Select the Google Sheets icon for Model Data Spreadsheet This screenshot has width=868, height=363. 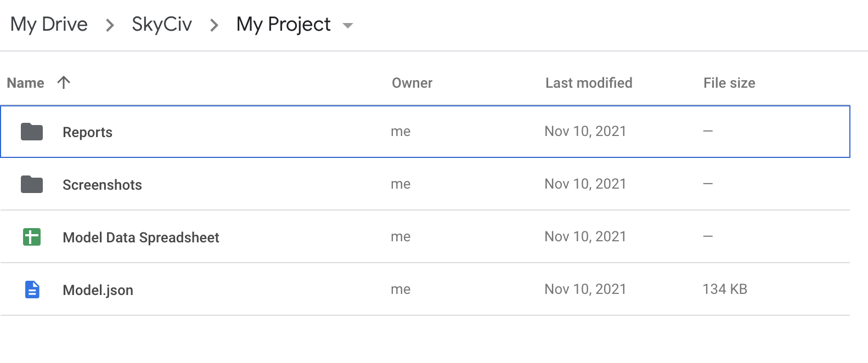[x=31, y=236]
